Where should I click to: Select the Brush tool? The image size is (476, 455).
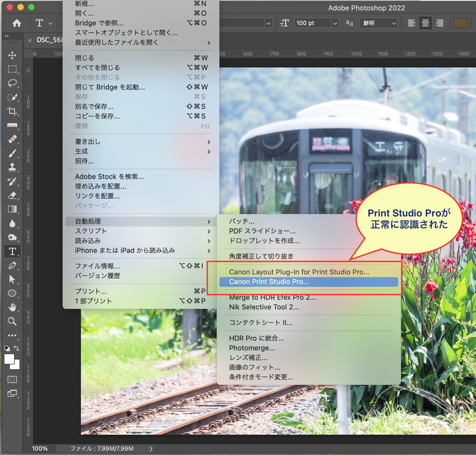12,153
